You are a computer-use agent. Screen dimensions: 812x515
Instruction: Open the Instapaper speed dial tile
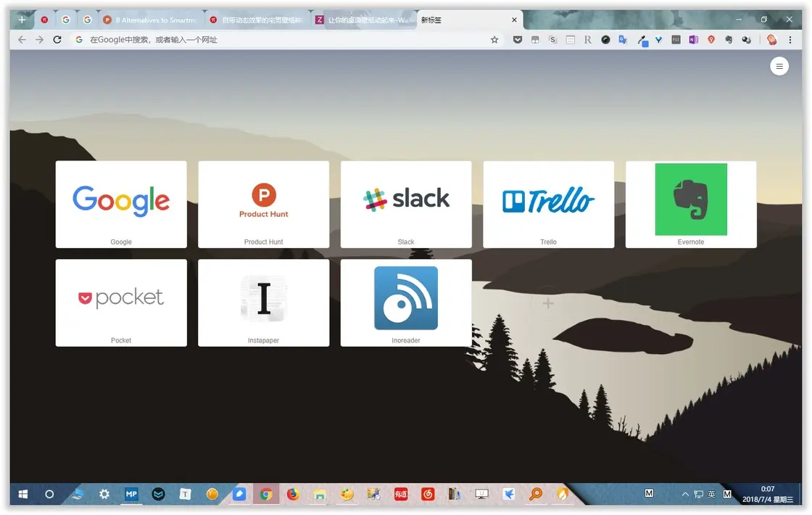264,302
